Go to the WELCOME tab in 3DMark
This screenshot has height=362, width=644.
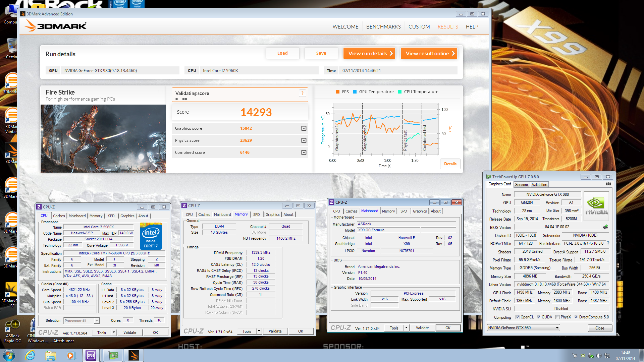click(345, 26)
